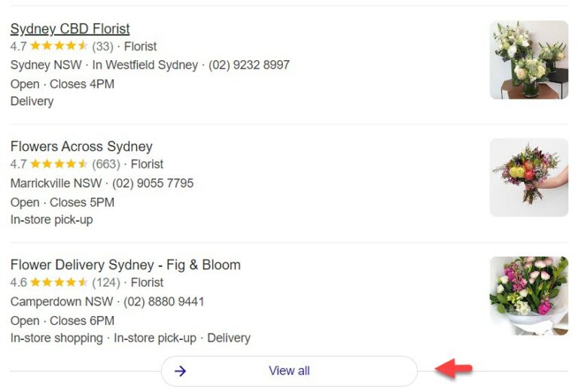Viewport: 578px width, 392px height.
Task: Click Fig & Bloom star rating
Action: pos(59,283)
